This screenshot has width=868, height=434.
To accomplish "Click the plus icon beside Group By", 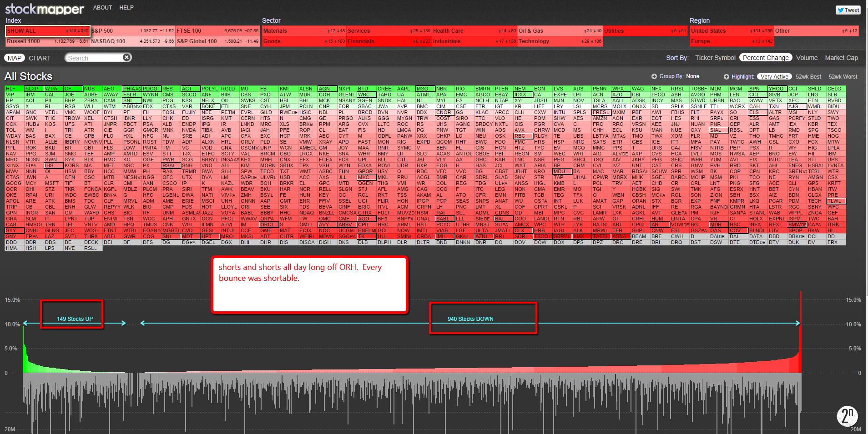I will 654,76.
